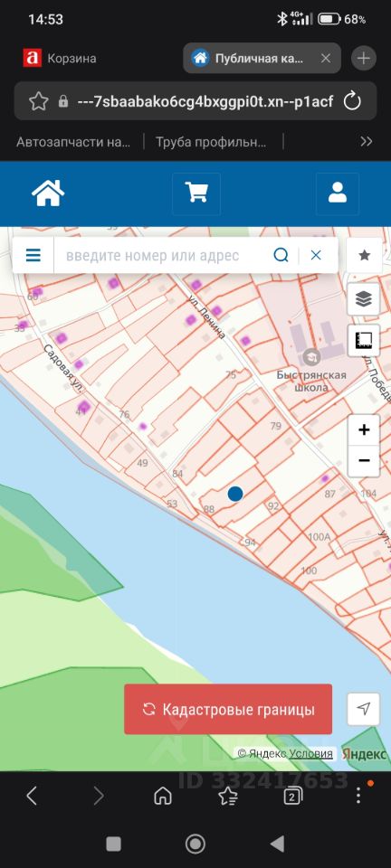Select the ruler measurement tool
391x868 pixels.
click(364, 341)
